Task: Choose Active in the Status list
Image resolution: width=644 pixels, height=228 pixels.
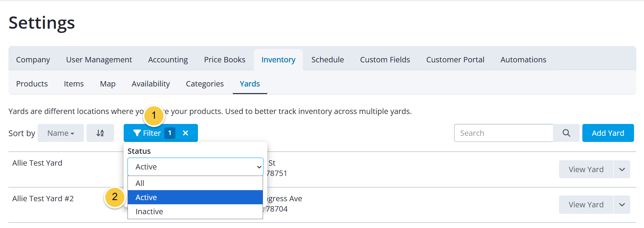Action: pyautogui.click(x=195, y=197)
